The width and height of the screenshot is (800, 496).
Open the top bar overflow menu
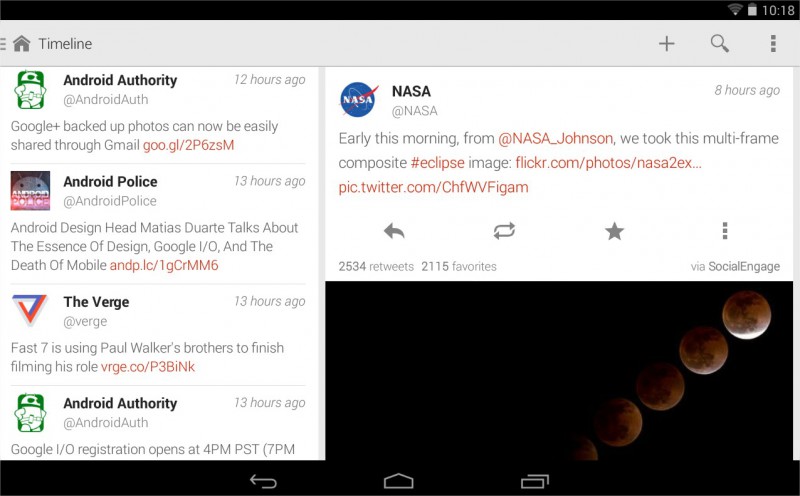[x=773, y=44]
